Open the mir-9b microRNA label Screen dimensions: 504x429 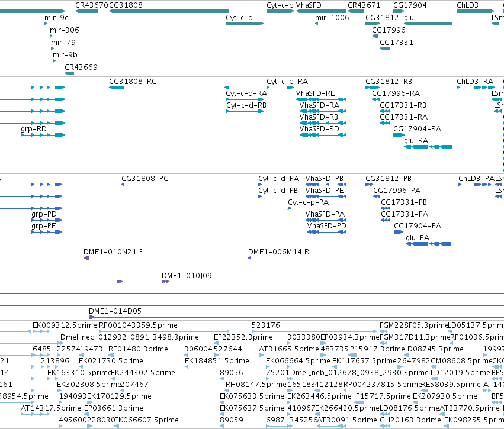[65, 55]
